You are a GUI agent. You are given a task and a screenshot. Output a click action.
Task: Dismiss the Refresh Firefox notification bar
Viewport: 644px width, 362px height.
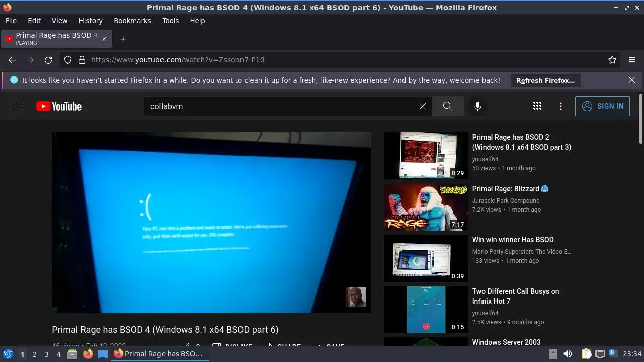pos(632,80)
